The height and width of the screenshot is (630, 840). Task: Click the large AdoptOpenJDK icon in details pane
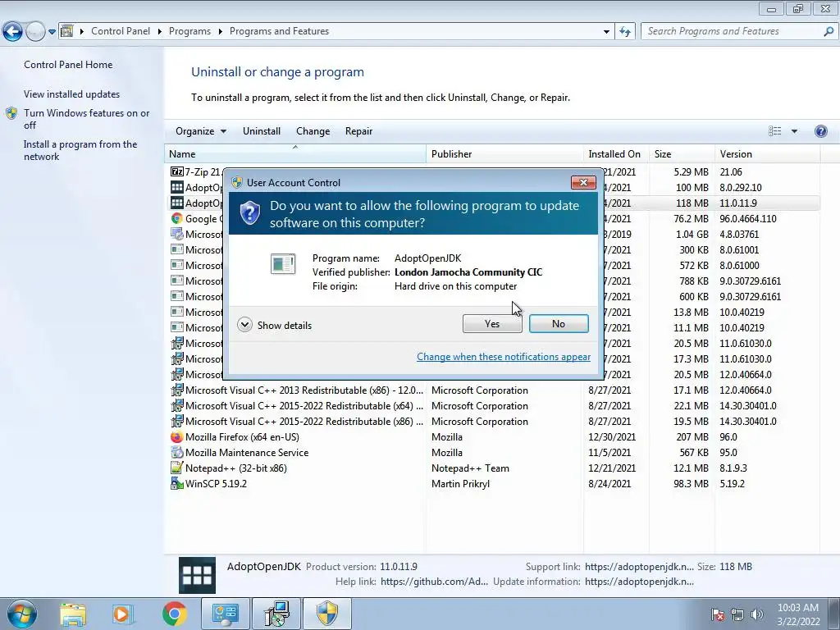coord(197,575)
